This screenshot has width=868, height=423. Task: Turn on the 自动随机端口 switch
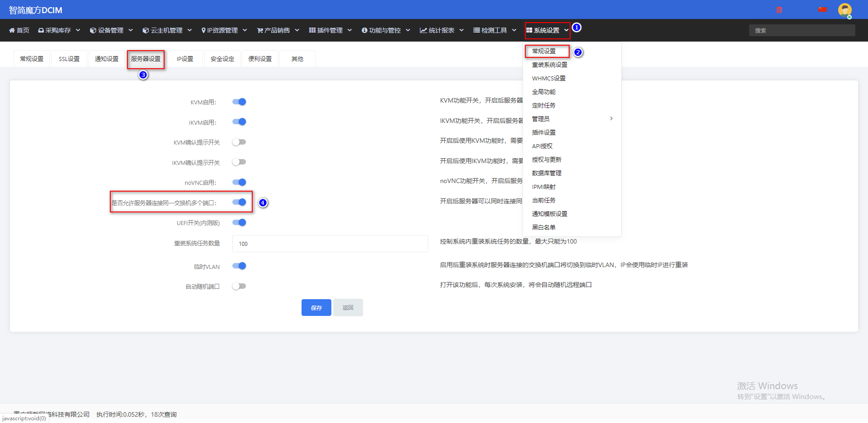(x=239, y=286)
